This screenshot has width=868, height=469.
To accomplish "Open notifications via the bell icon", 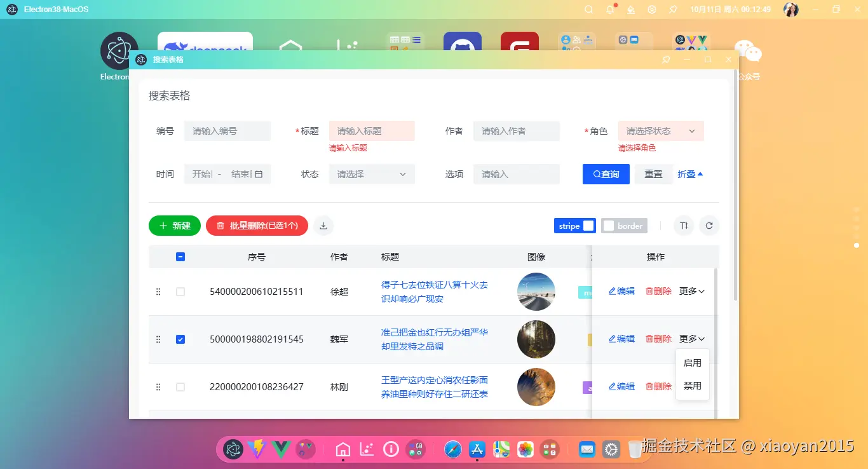I will tap(609, 9).
